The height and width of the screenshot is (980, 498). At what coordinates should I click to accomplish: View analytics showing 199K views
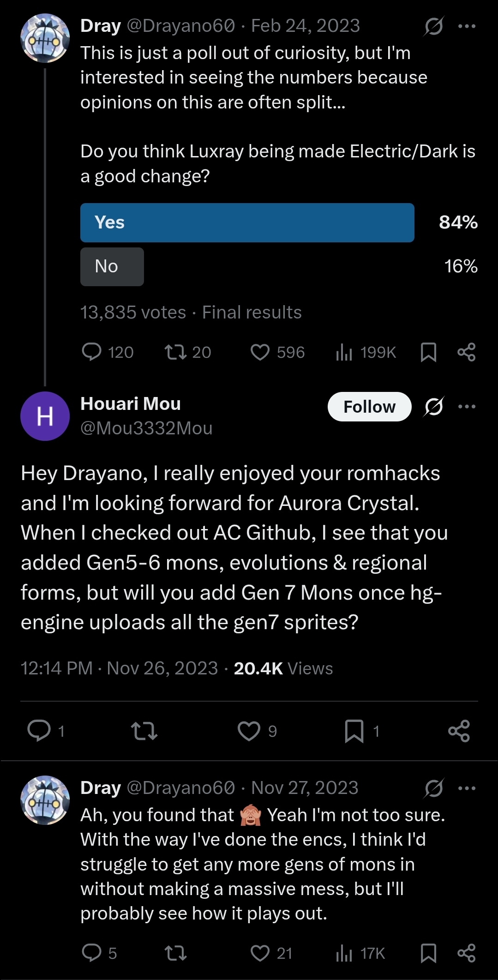click(344, 352)
